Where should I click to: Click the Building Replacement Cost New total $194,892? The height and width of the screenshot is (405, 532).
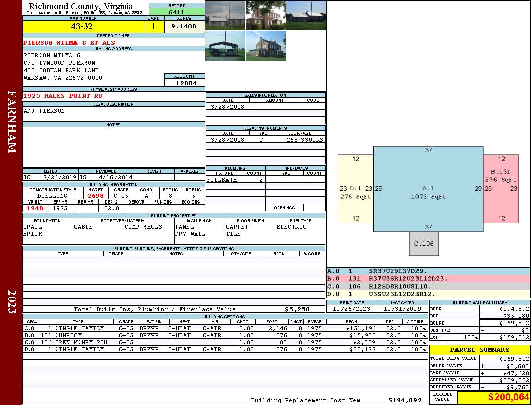pos(404,400)
